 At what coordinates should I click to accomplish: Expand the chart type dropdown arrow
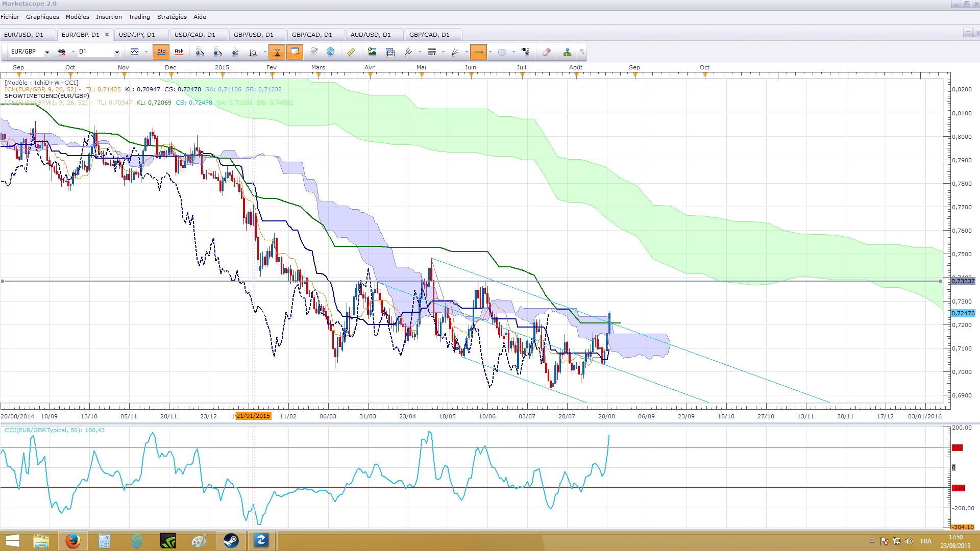click(146, 52)
